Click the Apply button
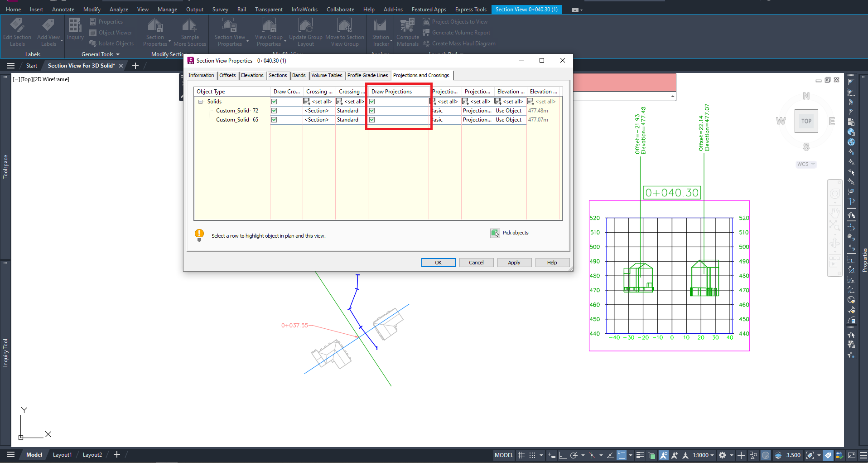This screenshot has height=463, width=868. pyautogui.click(x=514, y=263)
